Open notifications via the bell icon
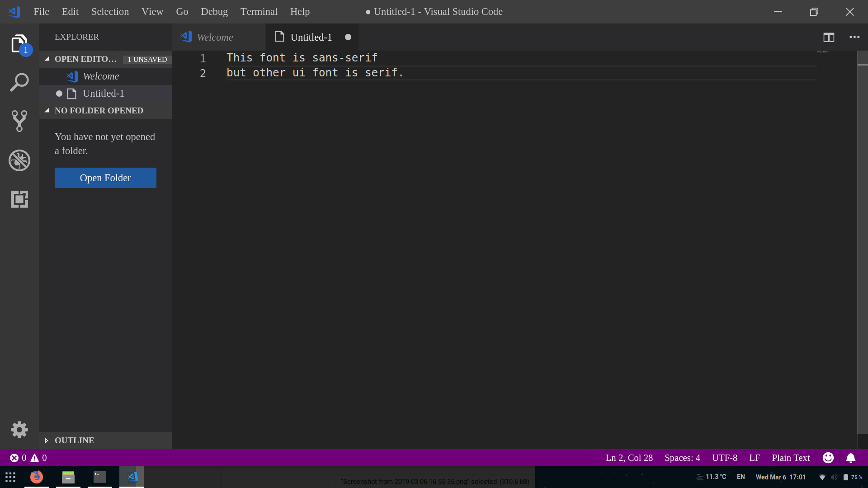Viewport: 868px width, 488px height. pos(851,458)
